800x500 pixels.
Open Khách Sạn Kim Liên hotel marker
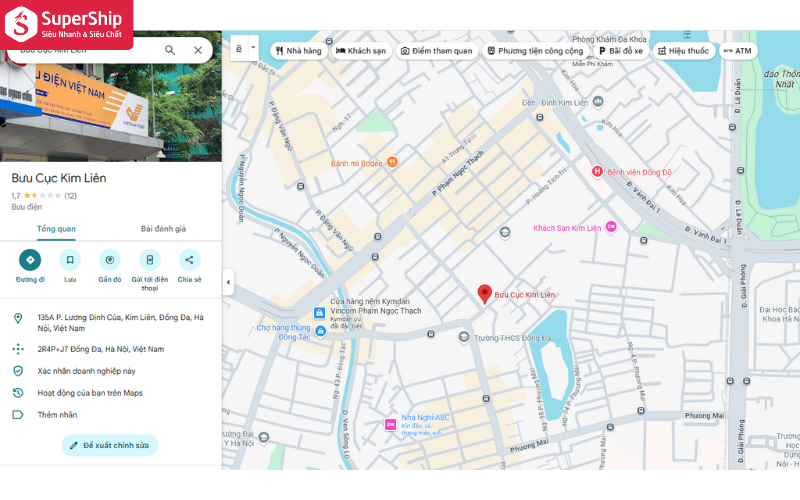click(x=611, y=227)
